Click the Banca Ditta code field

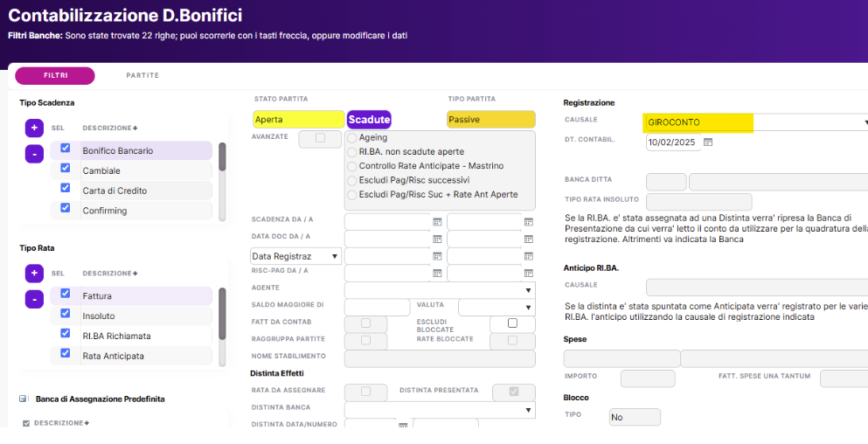pyautogui.click(x=666, y=182)
